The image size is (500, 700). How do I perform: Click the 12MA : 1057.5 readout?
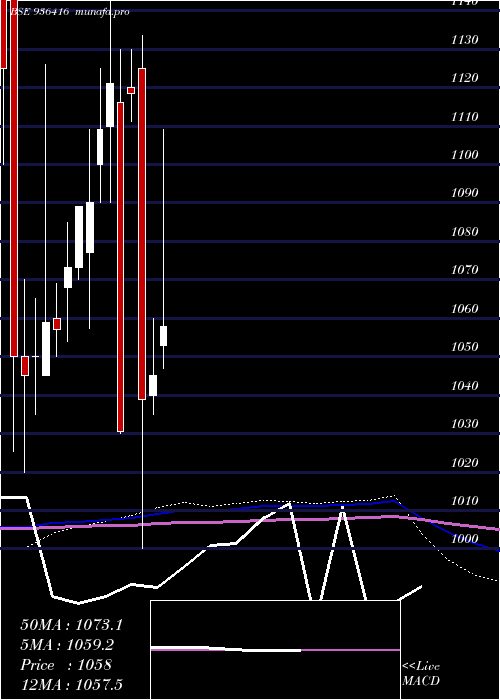[x=71, y=685]
